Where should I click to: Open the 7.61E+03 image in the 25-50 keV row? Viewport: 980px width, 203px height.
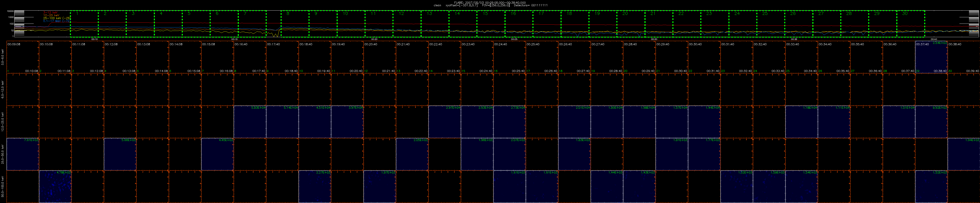coord(23,154)
